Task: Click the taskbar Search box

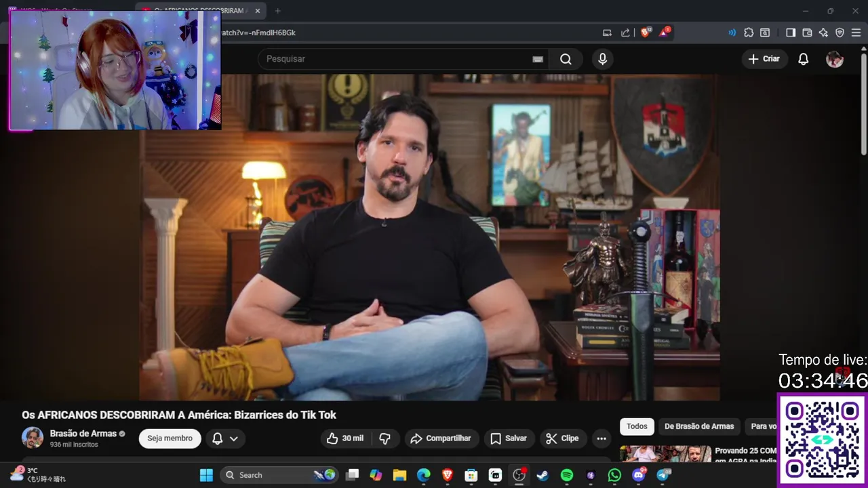Action: (x=279, y=475)
